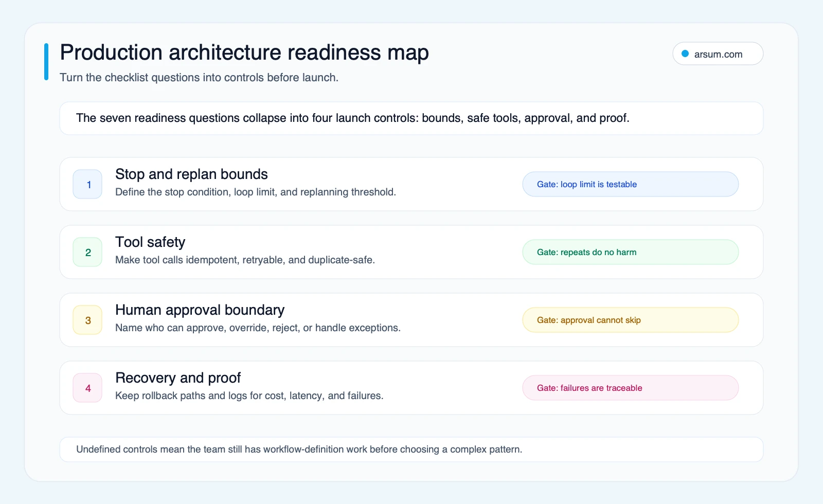The height and width of the screenshot is (504, 823).
Task: Click 'Make tool calls idempotent, retryable' description
Action: [245, 260]
